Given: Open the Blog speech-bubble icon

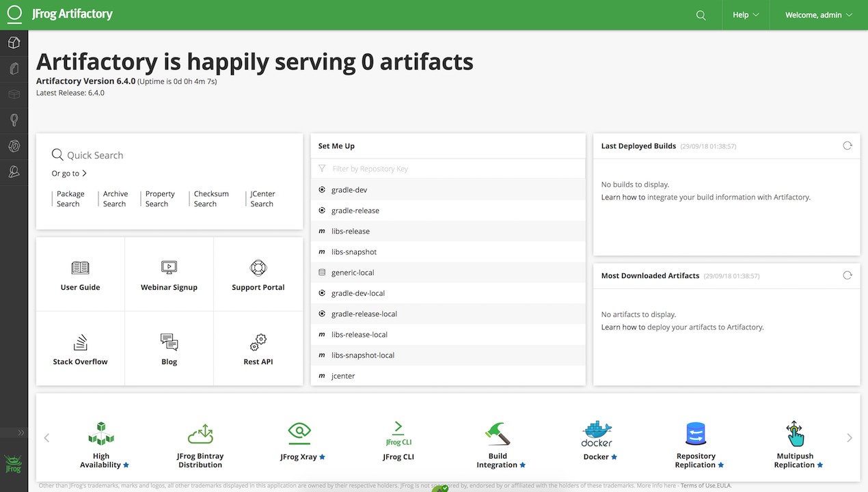Looking at the screenshot, I should 169,342.
